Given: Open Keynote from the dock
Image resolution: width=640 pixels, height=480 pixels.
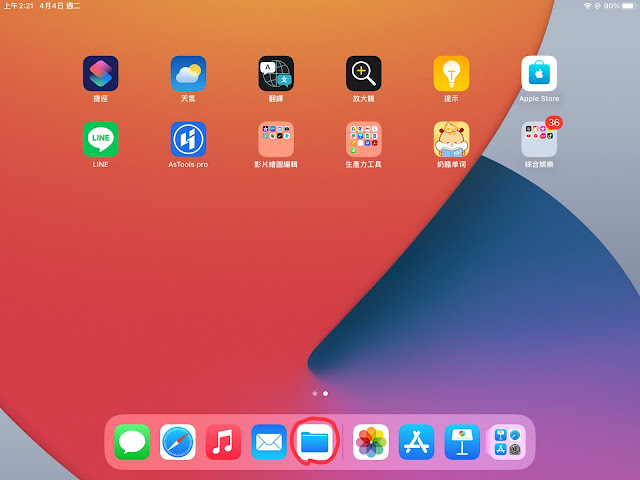Looking at the screenshot, I should pyautogui.click(x=462, y=442).
